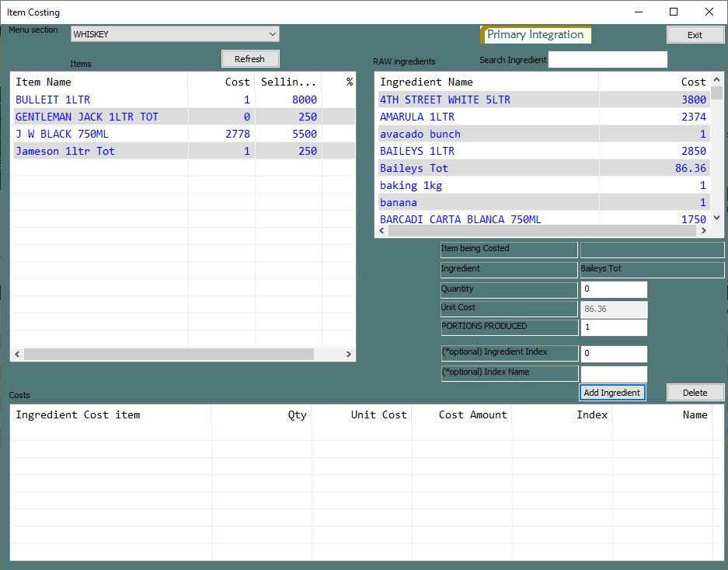
Task: Click the Delete button
Action: 695,393
